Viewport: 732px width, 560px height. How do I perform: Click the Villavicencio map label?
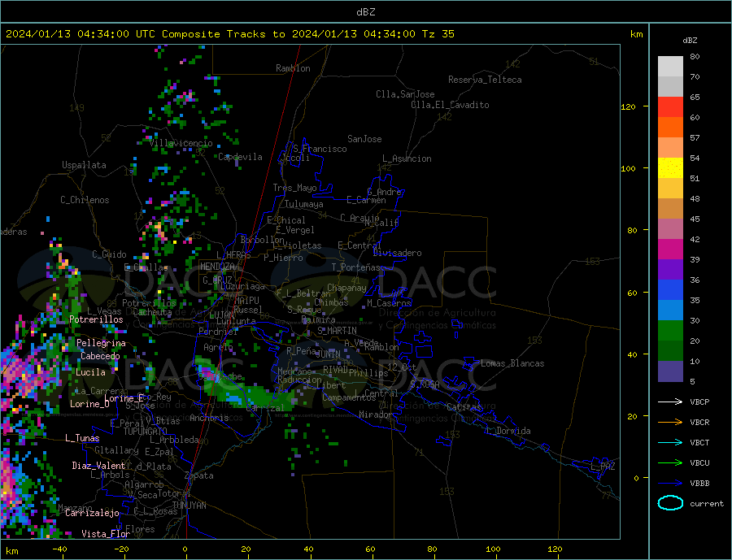coord(181,143)
